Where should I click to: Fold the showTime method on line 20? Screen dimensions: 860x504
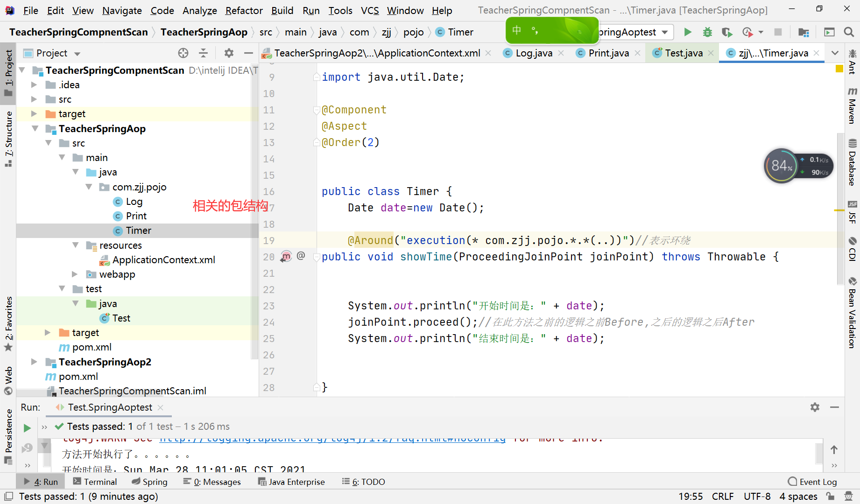coord(317,257)
